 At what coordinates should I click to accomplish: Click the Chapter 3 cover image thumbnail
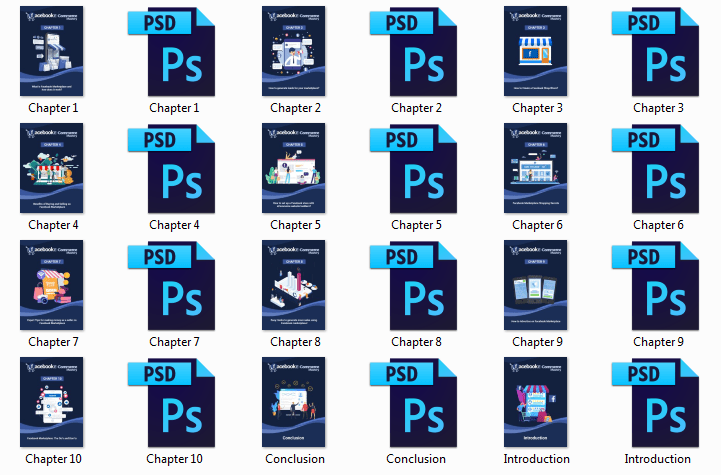click(537, 51)
